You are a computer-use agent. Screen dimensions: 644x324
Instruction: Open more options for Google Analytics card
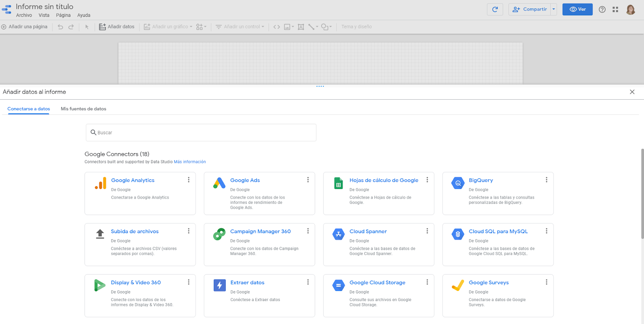(188, 180)
